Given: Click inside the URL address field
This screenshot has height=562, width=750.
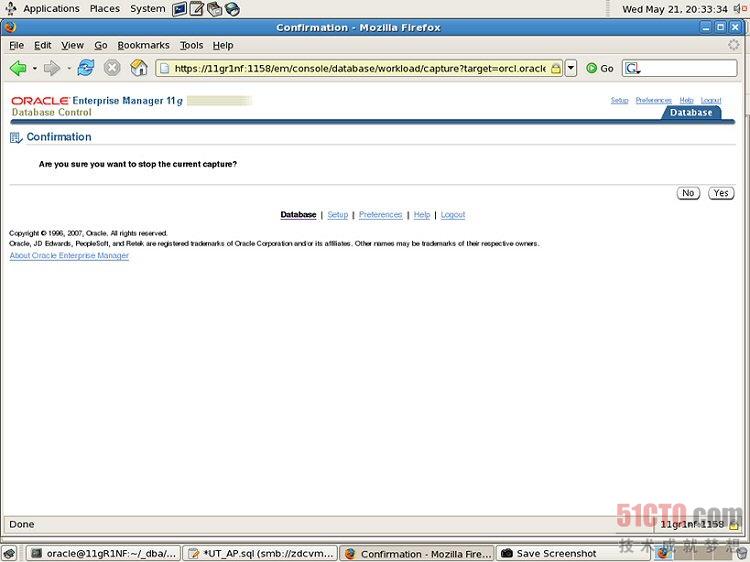Looking at the screenshot, I should [360, 68].
